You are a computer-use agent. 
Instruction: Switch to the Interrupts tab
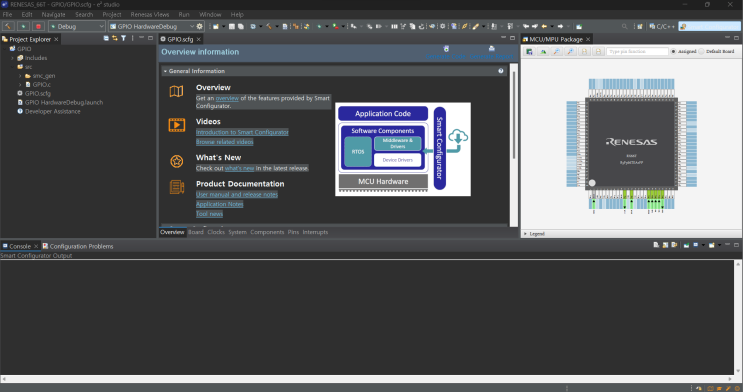315,232
